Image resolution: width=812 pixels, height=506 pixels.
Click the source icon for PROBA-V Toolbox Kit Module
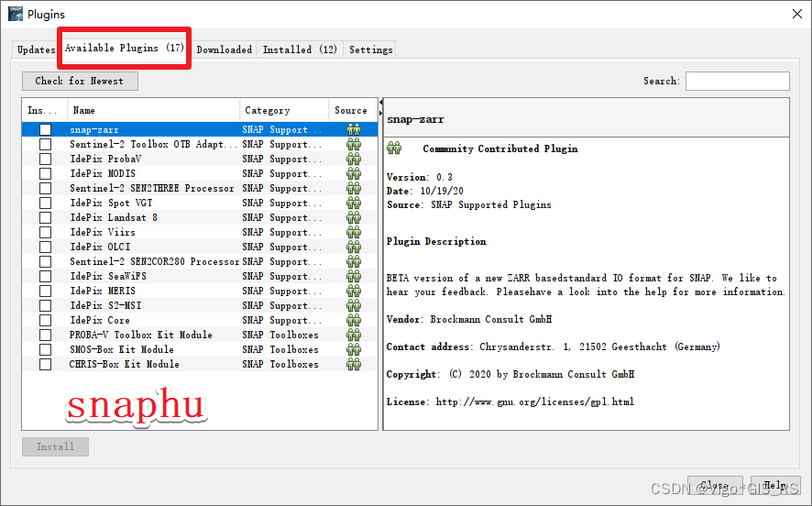click(354, 335)
